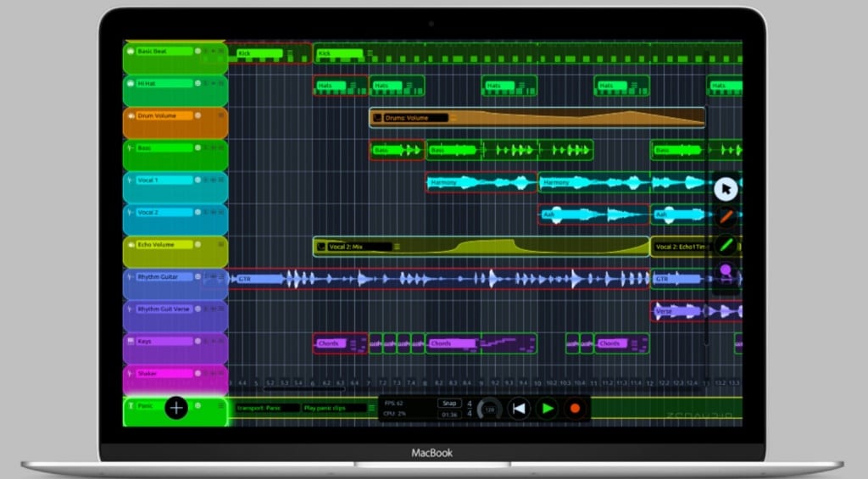
Task: Select the arrow pointer tool
Action: click(x=725, y=189)
